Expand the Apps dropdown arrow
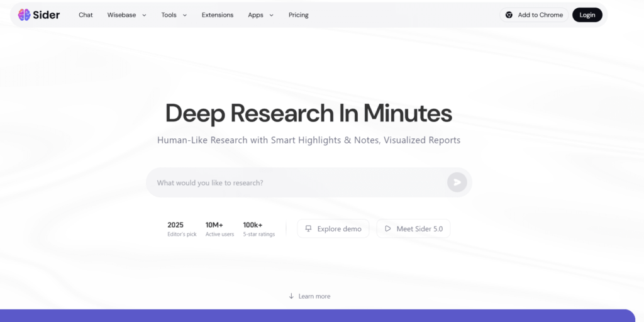Image resolution: width=644 pixels, height=322 pixels. [x=272, y=15]
